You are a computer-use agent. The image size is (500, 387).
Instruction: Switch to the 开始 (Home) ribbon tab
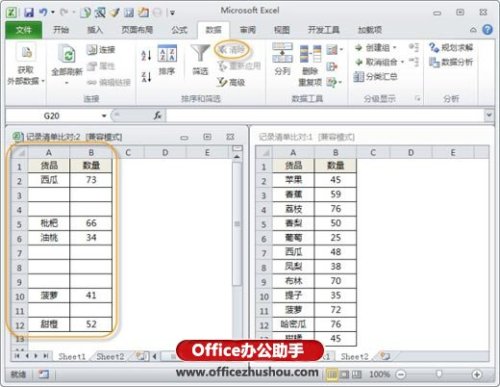[x=61, y=30]
